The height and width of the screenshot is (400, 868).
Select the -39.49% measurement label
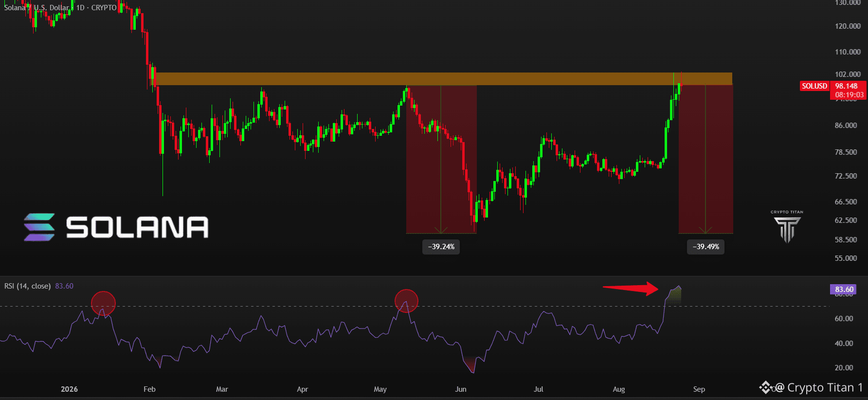[x=706, y=247]
